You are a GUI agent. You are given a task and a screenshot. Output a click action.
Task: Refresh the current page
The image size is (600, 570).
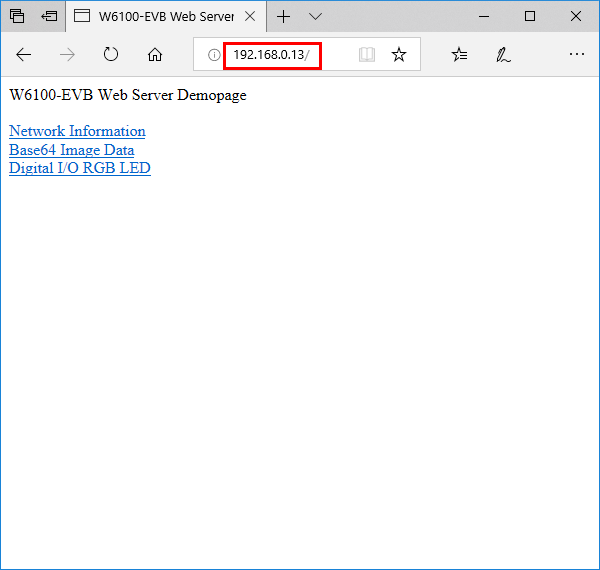[111, 55]
